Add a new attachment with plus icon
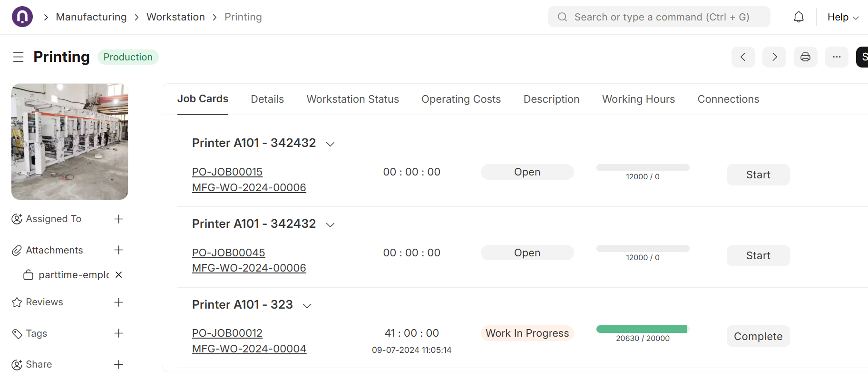This screenshot has height=389, width=868. 119,250
